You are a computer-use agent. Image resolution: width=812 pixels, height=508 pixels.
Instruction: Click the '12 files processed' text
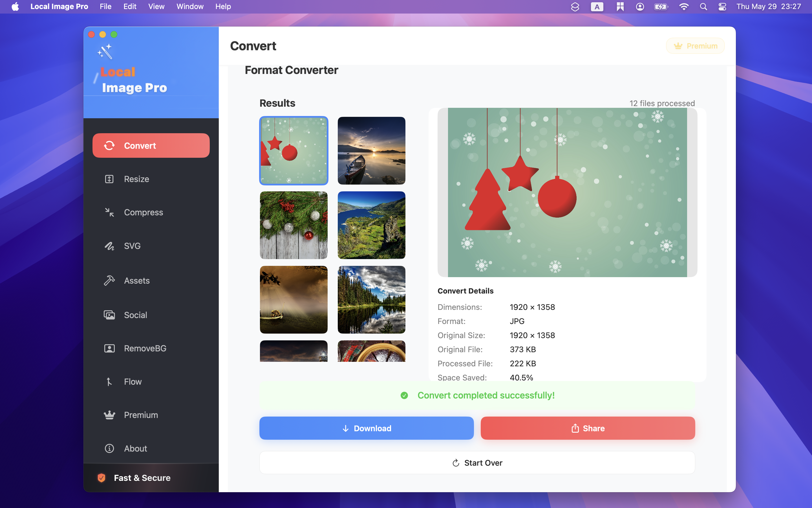point(662,103)
